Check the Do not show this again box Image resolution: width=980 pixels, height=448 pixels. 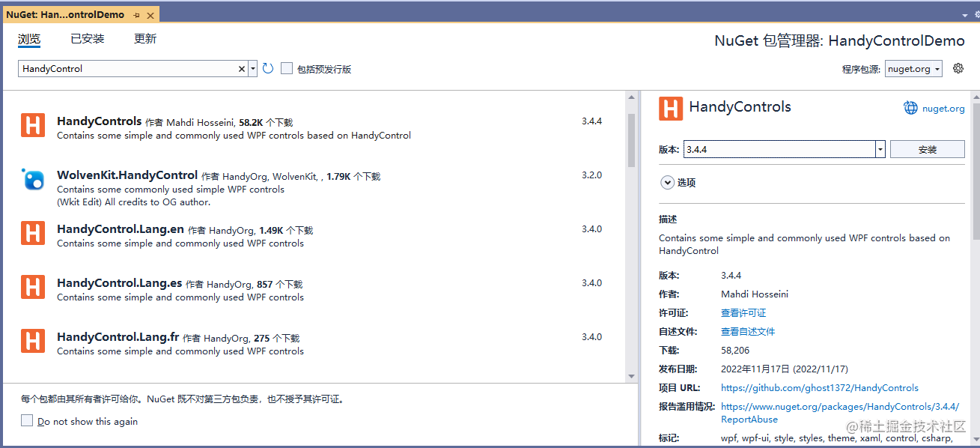[27, 420]
